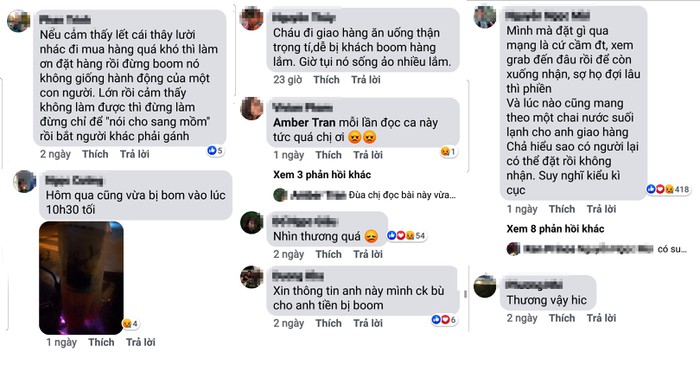Screen dimensions: 700x372
Task: Expand 'Xem 3 phản hồi khác' replies
Action: [x=322, y=175]
